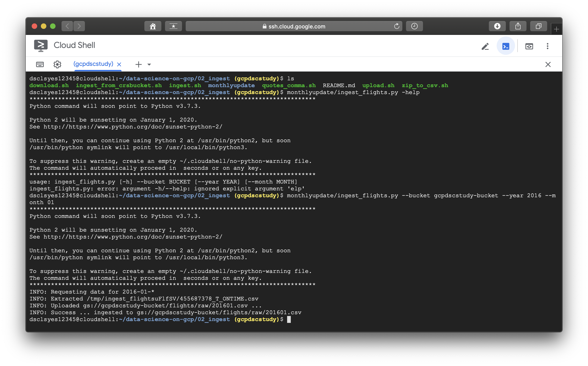Viewport: 588px width, 366px height.
Task: Toggle the Cloud Shell terminal icon
Action: click(x=506, y=46)
